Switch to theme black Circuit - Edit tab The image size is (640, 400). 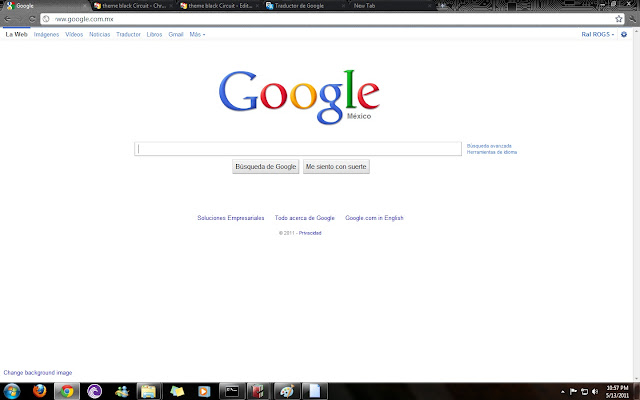[x=220, y=6]
